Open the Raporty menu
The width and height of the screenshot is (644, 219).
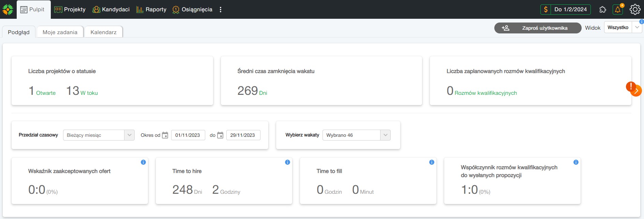(x=151, y=10)
